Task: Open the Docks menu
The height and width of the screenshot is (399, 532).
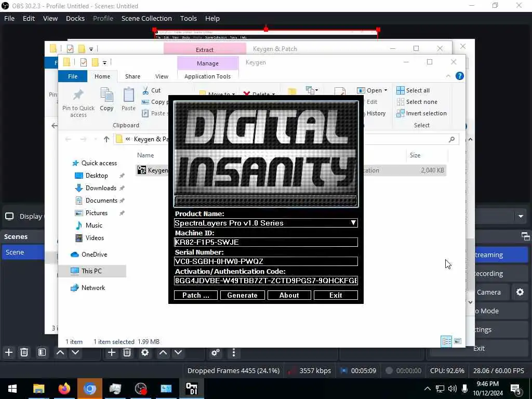Action: (75, 18)
